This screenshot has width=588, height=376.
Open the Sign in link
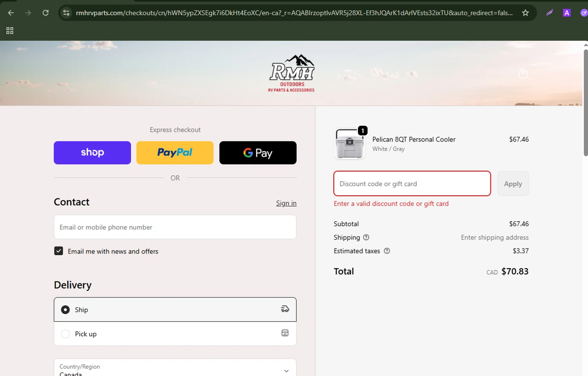(286, 203)
